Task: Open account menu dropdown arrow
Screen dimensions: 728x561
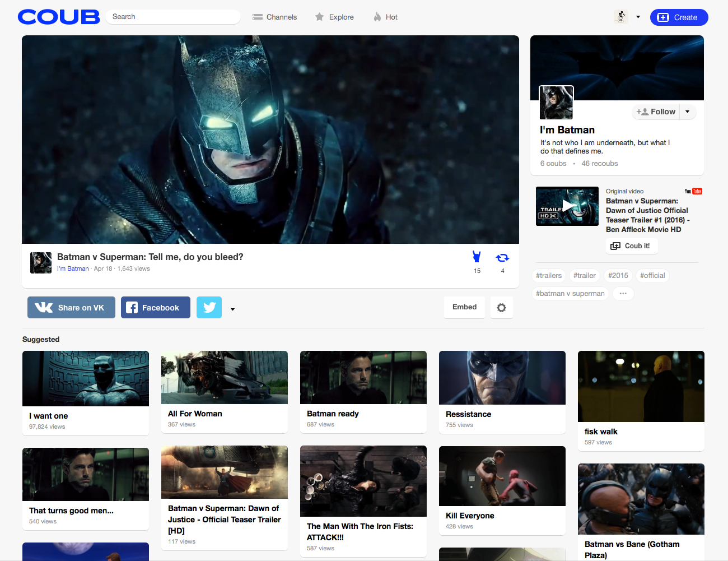Action: [638, 17]
